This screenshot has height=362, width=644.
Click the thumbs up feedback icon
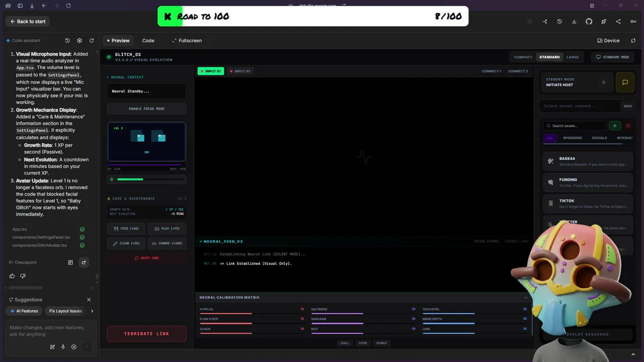pos(12,276)
